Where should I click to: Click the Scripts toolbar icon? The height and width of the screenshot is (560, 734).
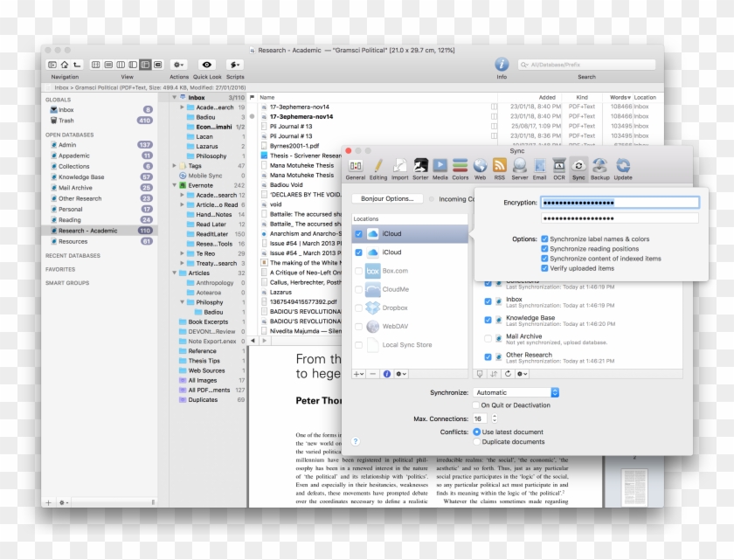(233, 65)
